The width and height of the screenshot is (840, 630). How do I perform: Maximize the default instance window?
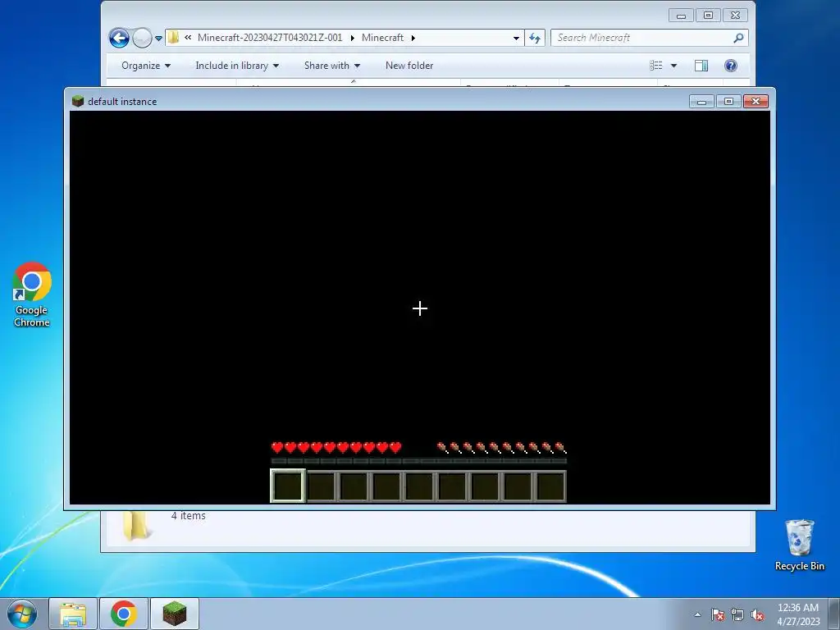pos(728,101)
